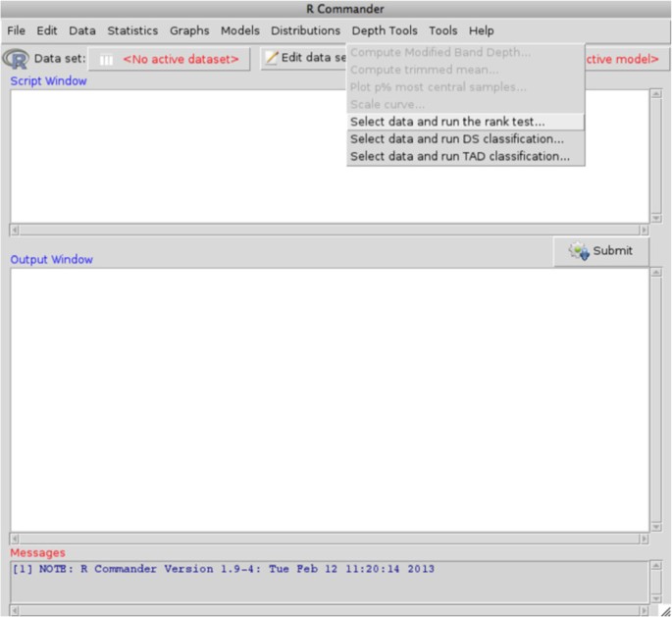
Task: Click the active model button
Action: [x=626, y=59]
